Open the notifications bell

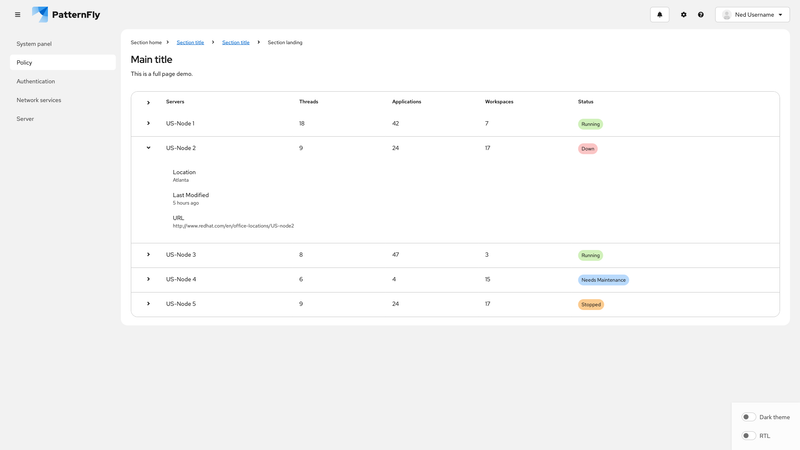(659, 15)
